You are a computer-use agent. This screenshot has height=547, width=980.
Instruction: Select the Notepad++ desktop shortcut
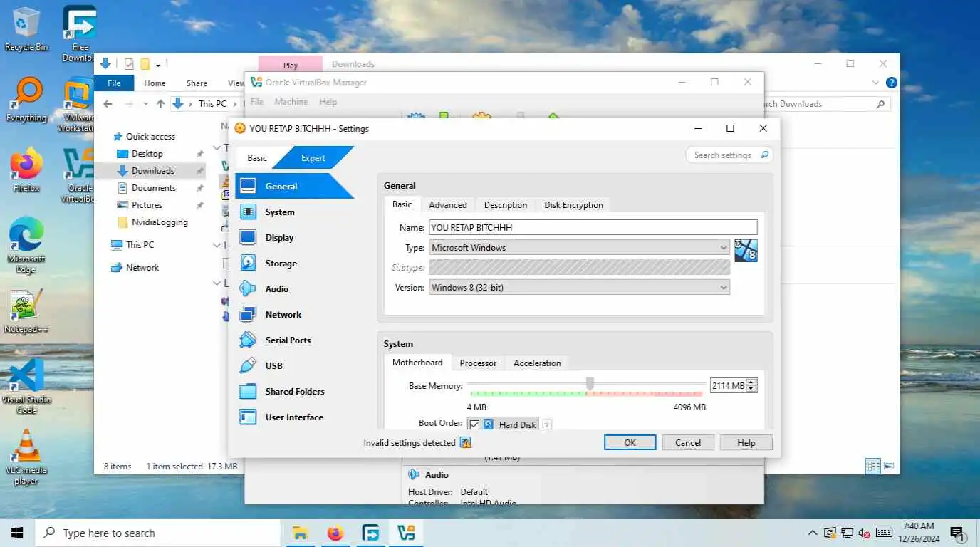click(26, 311)
